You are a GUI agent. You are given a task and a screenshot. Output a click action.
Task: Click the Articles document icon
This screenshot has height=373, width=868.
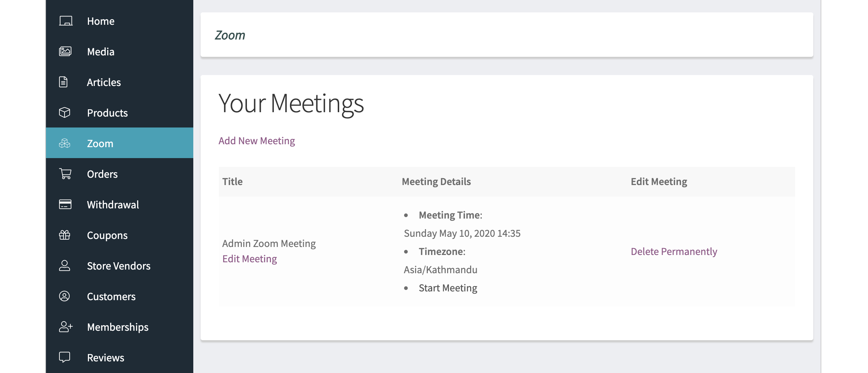click(x=63, y=82)
